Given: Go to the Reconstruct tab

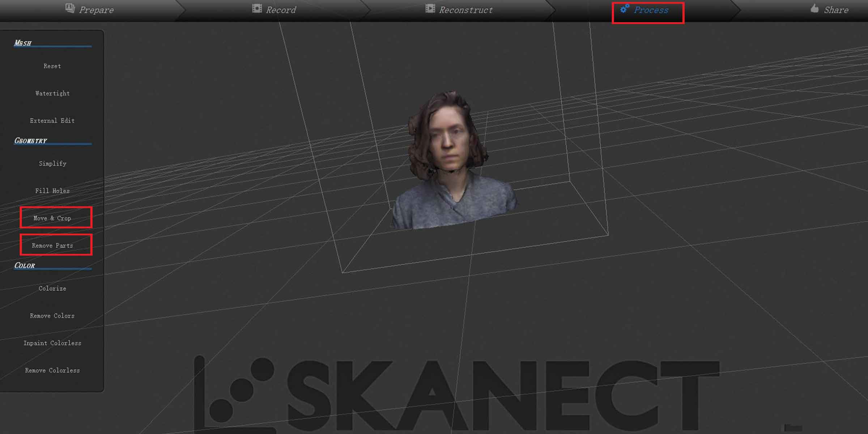Looking at the screenshot, I should (x=465, y=10).
